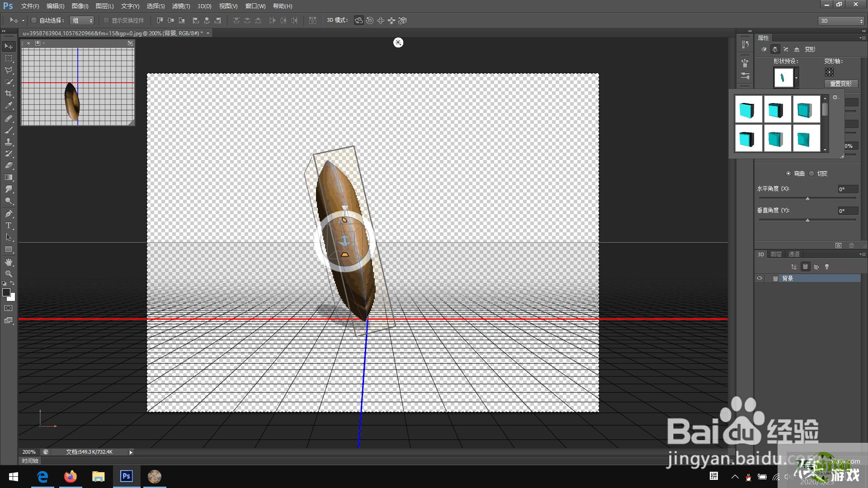Open Coordinates icon in Properties panel

[x=797, y=49]
